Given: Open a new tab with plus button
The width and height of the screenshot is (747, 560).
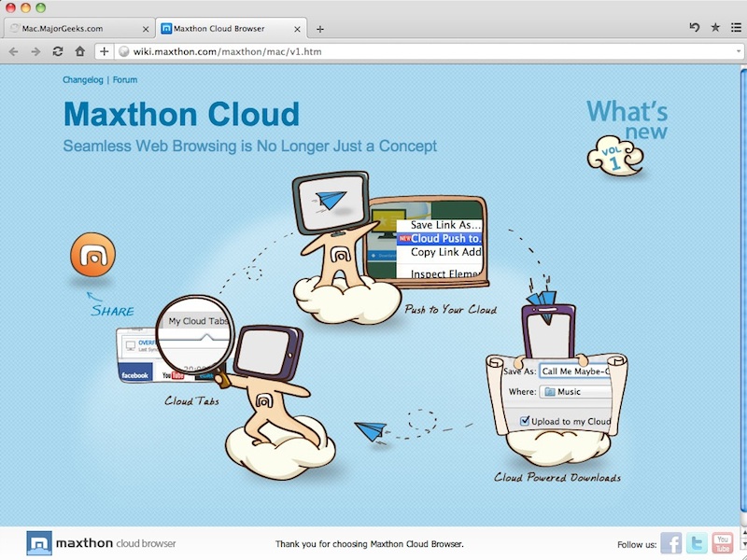Looking at the screenshot, I should pyautogui.click(x=320, y=29).
